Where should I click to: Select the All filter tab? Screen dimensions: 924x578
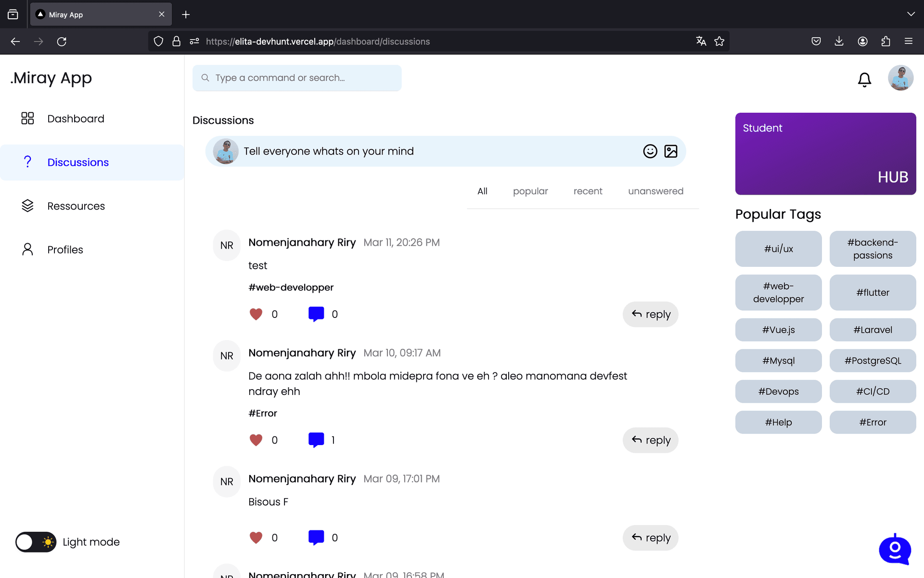[482, 191]
